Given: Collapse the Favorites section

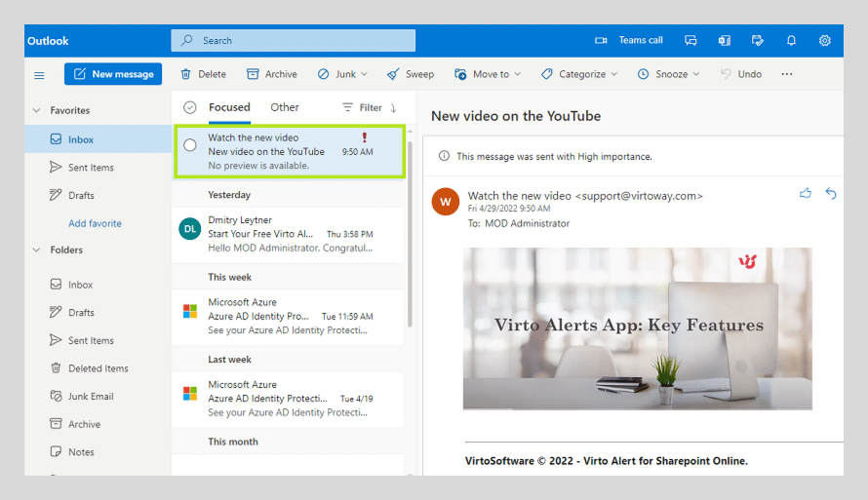Looking at the screenshot, I should [36, 110].
